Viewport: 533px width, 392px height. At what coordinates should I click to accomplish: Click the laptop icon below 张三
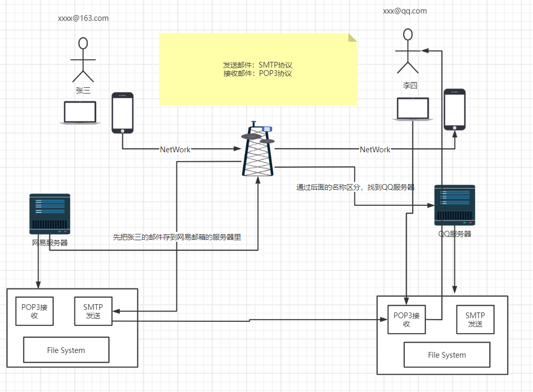point(80,113)
